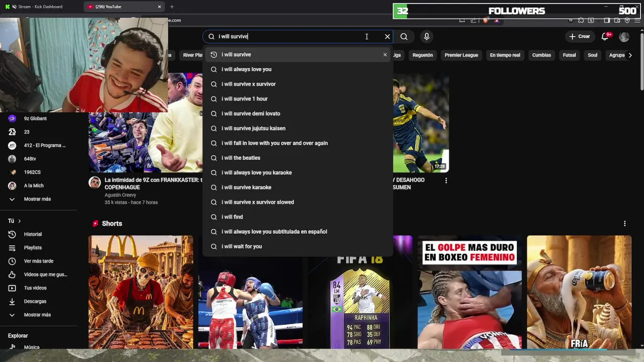Switch to Stream - Kick Dashboard tab
644x362 pixels.
tap(40, 7)
